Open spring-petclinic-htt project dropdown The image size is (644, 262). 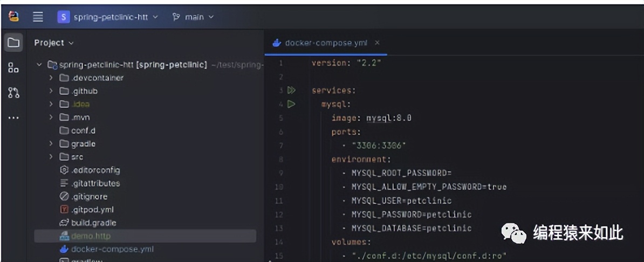coord(108,17)
